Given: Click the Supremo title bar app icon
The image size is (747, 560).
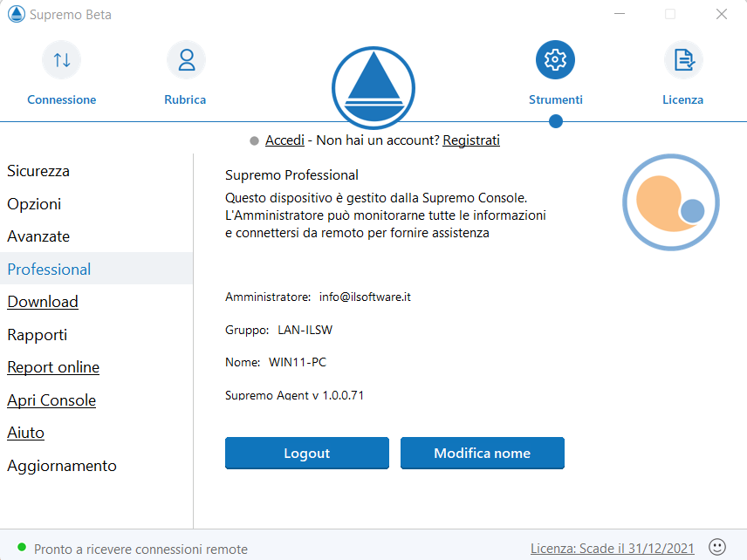Looking at the screenshot, I should (x=17, y=14).
